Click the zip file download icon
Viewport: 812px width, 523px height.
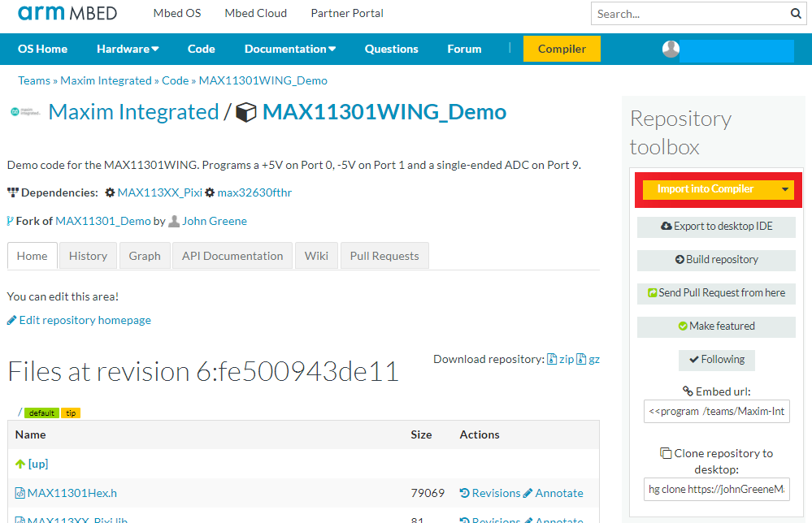(x=552, y=359)
